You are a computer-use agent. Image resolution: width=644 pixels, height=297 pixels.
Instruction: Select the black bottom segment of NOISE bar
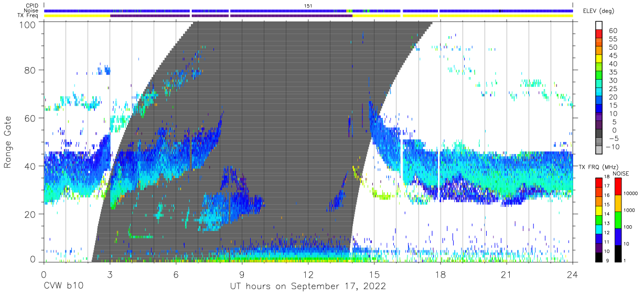tap(618, 254)
